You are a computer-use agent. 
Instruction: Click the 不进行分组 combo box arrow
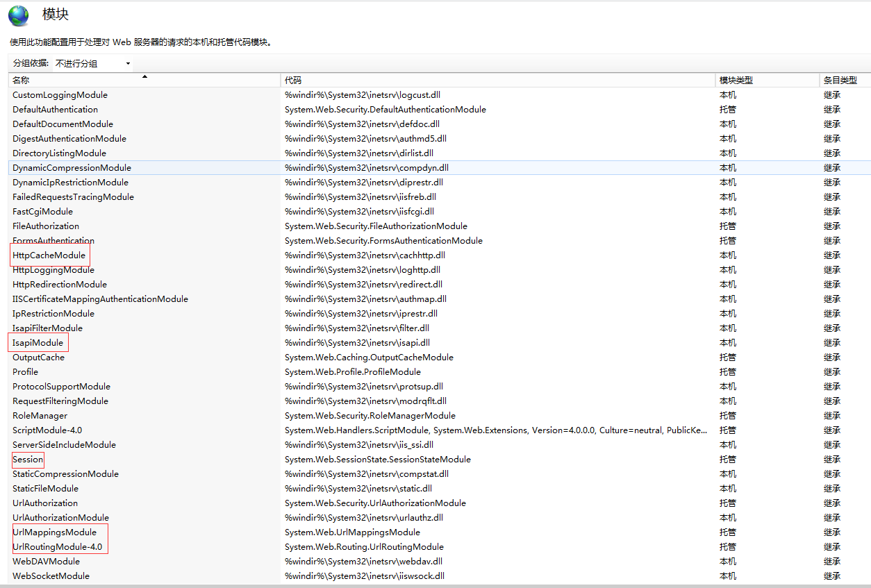point(128,63)
